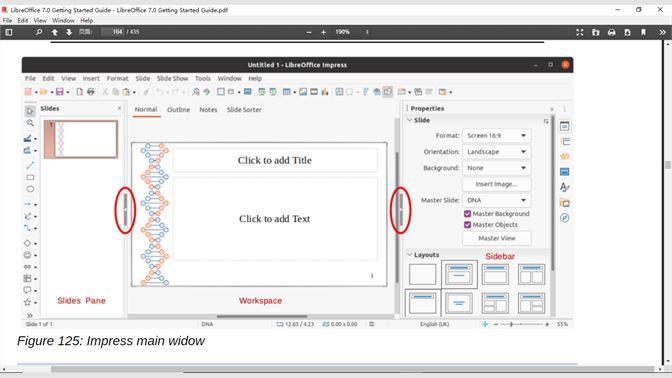The height and width of the screenshot is (378, 672).
Task: Switch to the Slide Sorter tab
Action: point(244,110)
